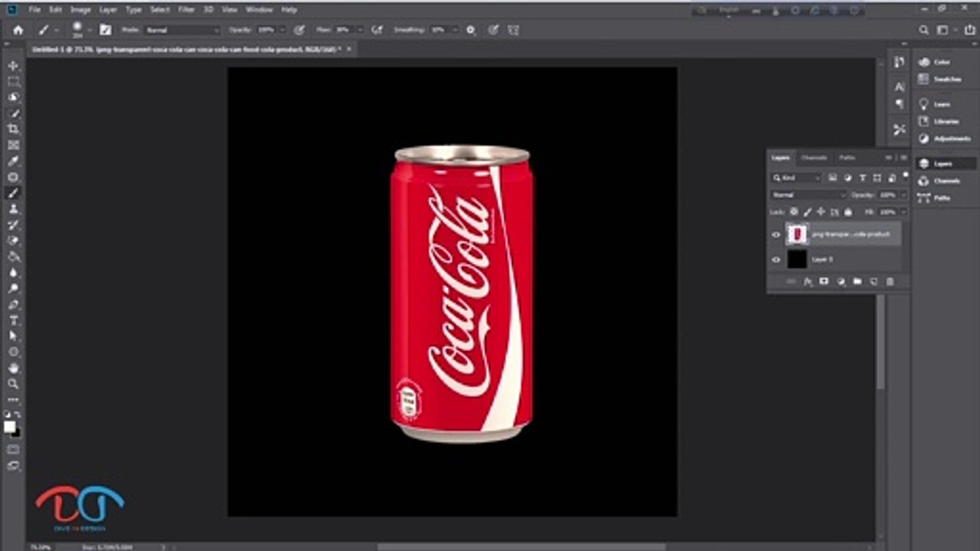Image resolution: width=980 pixels, height=551 pixels.
Task: Select the Horizontal Type tool
Action: [x=14, y=321]
